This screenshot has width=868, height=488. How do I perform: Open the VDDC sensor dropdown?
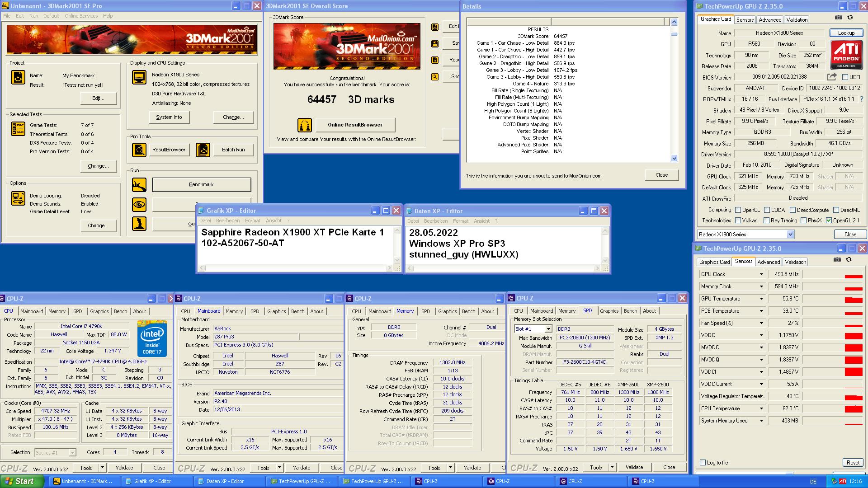761,335
